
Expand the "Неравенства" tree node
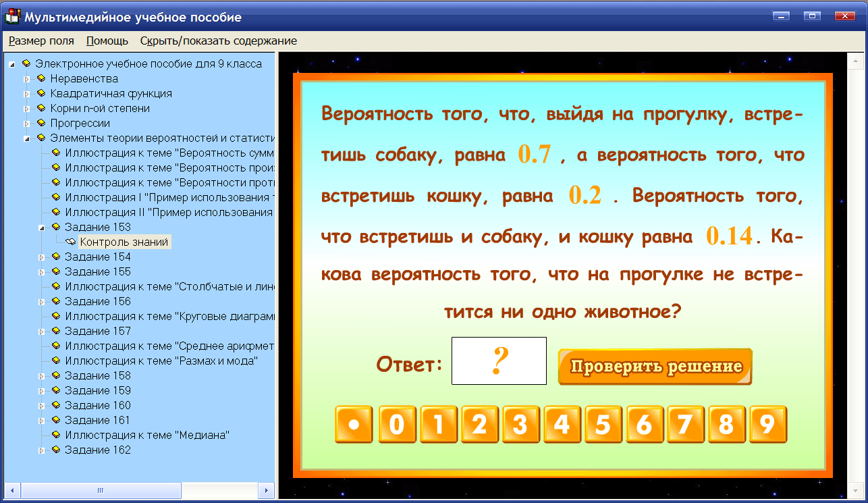click(26, 78)
